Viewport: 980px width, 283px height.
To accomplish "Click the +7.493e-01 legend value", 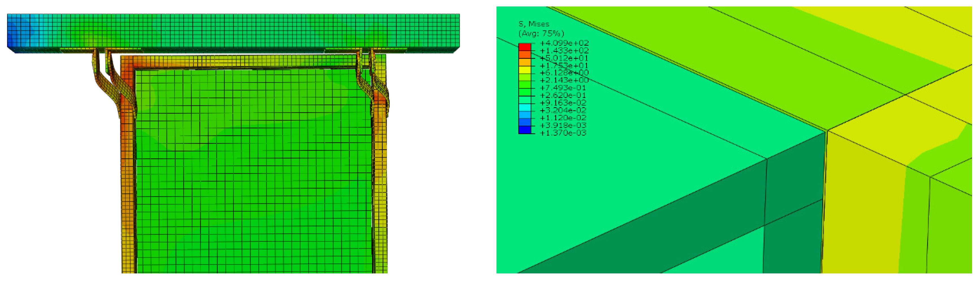I will pos(563,88).
